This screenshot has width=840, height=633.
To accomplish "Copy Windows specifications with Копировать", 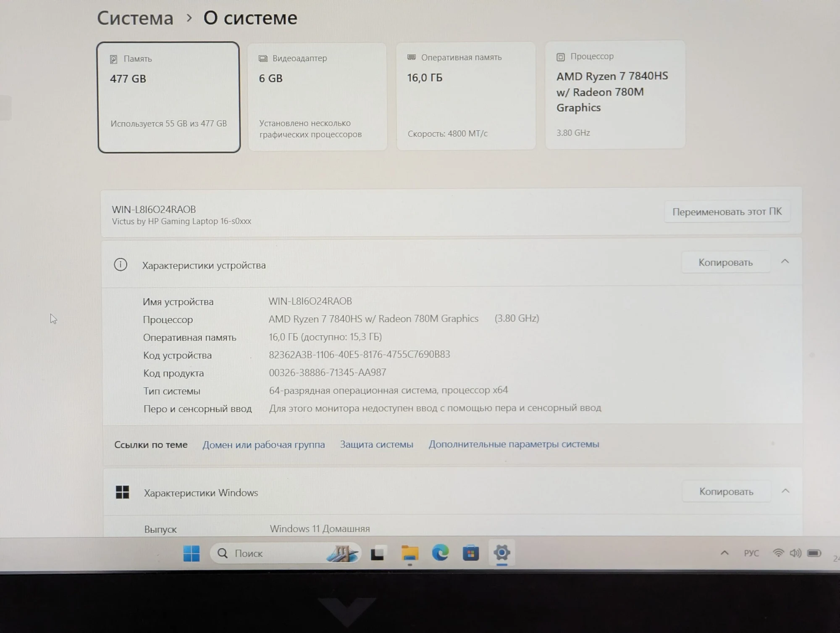I will click(x=727, y=491).
